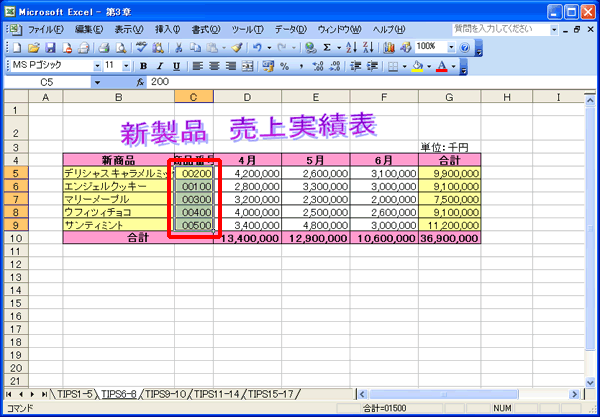
Task: Open the Fill Color palette dropdown arrow
Action: (x=429, y=66)
